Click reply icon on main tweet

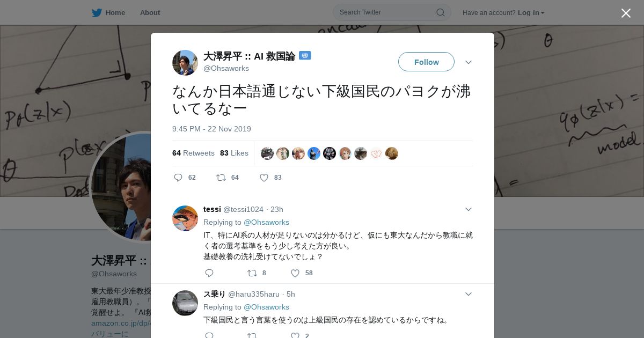pos(178,178)
